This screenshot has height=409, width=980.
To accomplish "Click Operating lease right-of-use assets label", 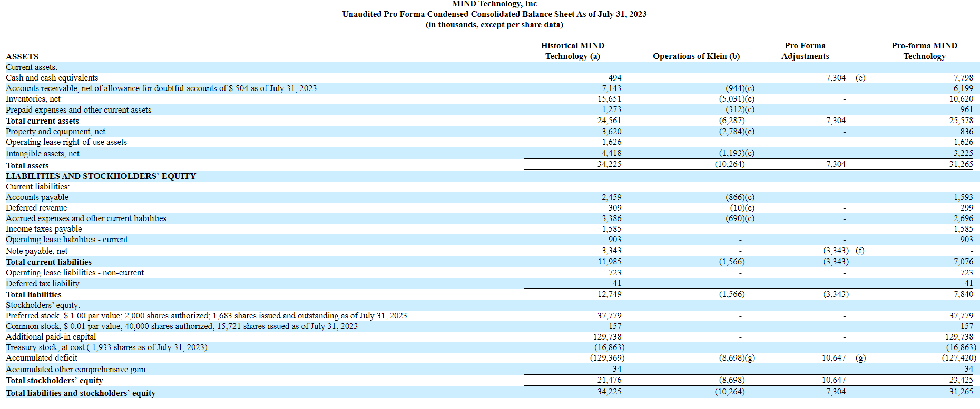I will (66, 142).
